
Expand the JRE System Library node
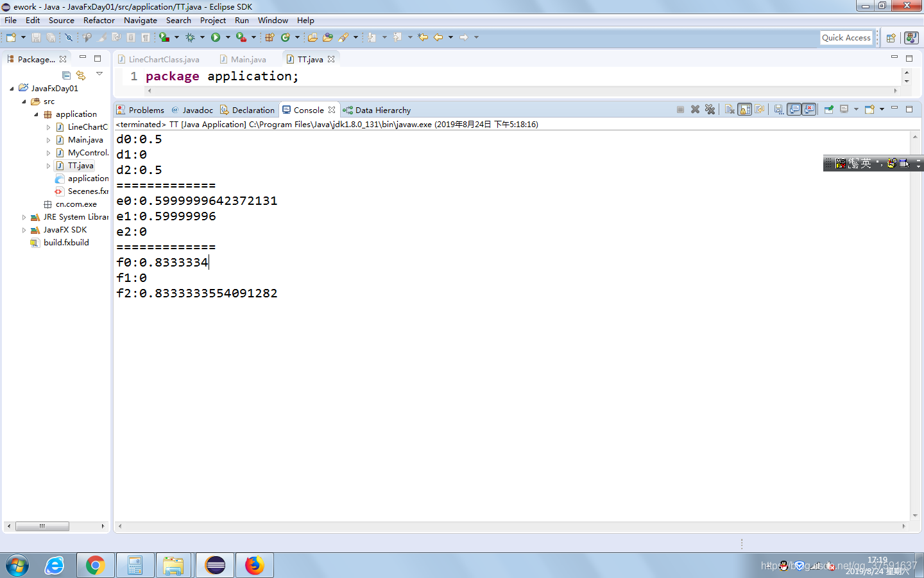point(24,216)
